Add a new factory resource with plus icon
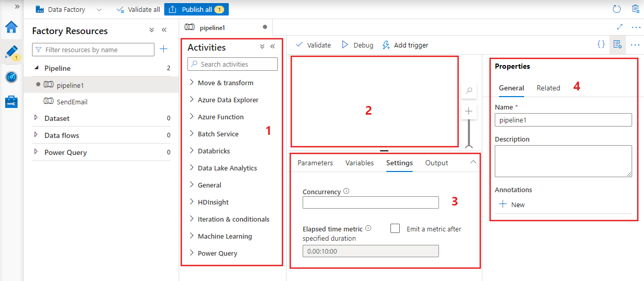644x281 pixels. click(x=163, y=49)
